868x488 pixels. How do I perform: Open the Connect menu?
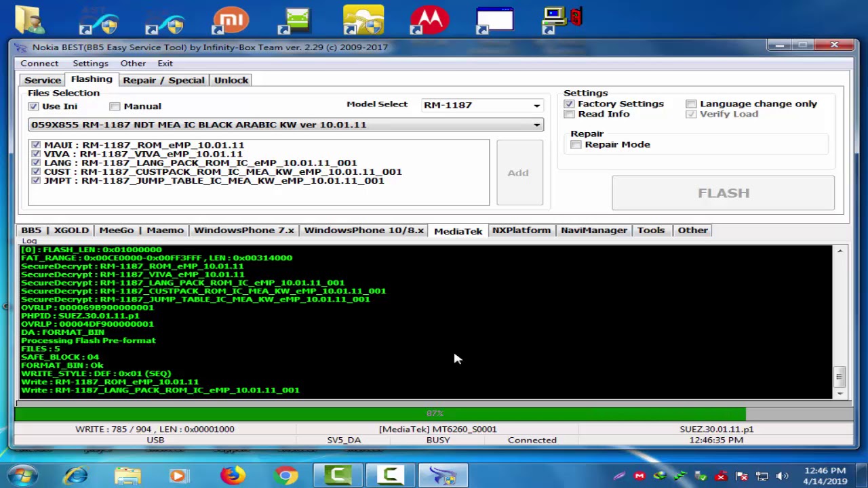(x=39, y=63)
